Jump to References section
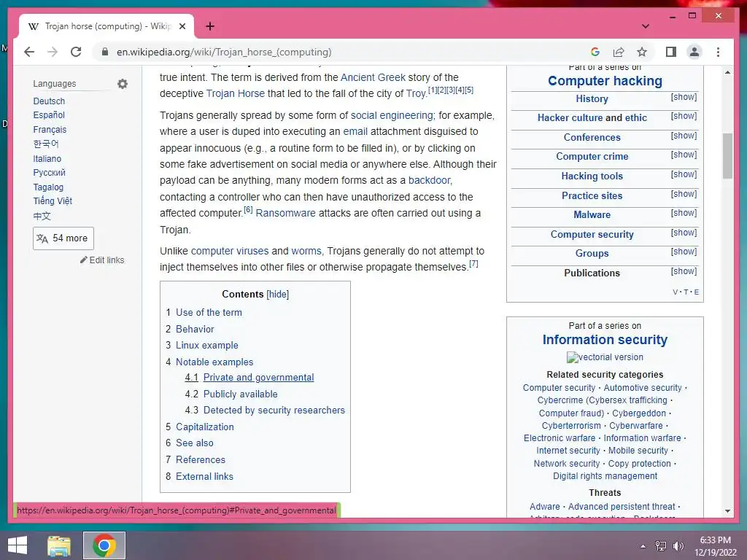747x560 pixels. pos(200,459)
